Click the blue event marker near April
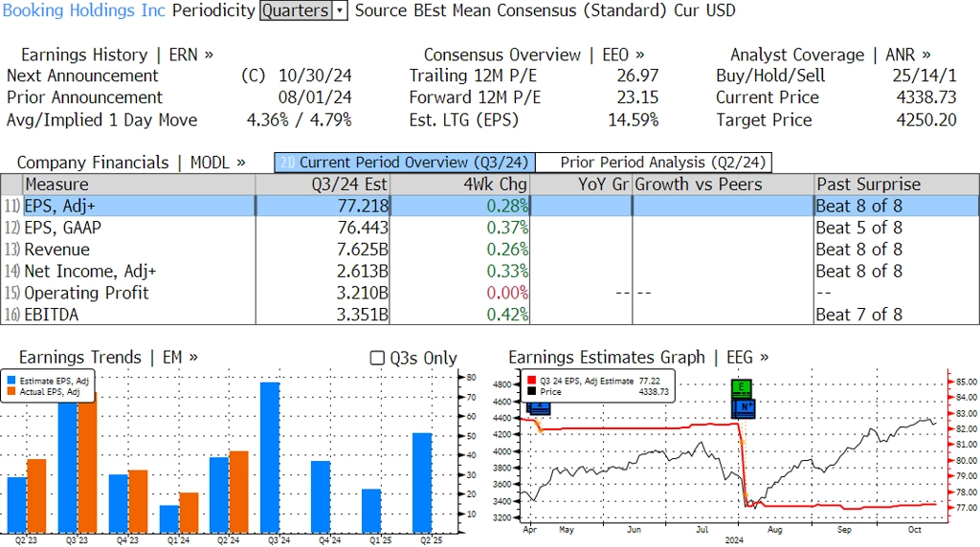Screen dimensions: 980x547 (x=538, y=407)
